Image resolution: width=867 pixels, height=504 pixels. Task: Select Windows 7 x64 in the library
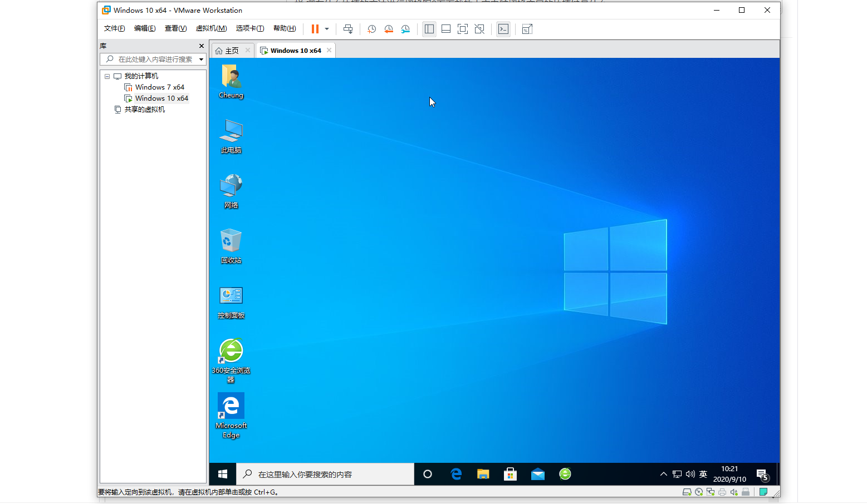tap(159, 87)
